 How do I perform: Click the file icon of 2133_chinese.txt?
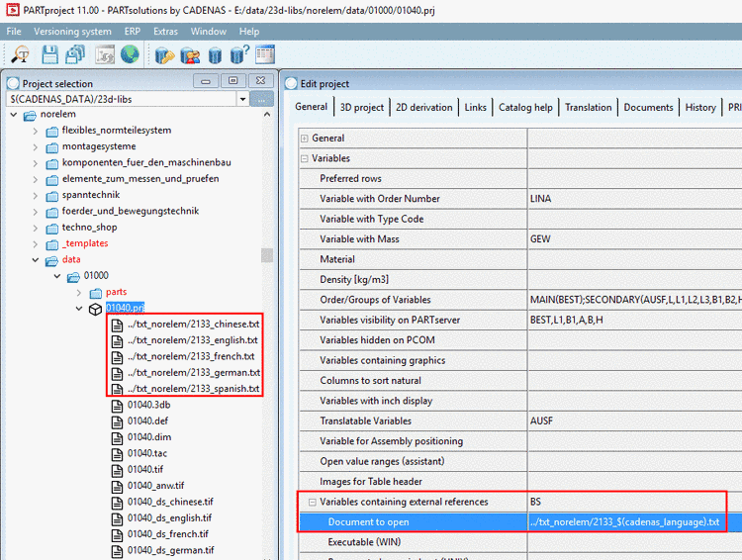click(x=117, y=326)
